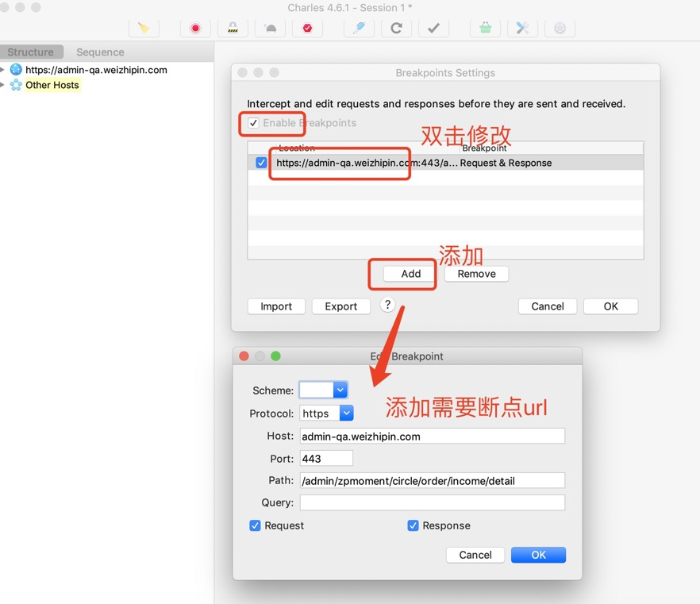Click the broom icon to clear session
The image size is (700, 604).
pos(144,28)
